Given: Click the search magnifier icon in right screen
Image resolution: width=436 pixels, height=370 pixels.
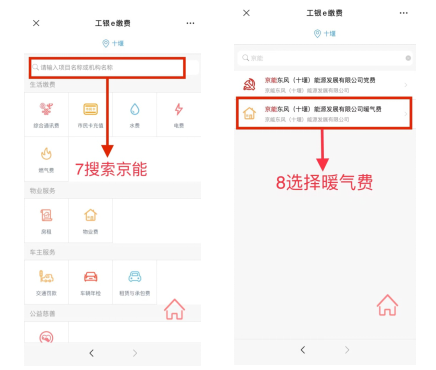Looking at the screenshot, I should (x=246, y=58).
